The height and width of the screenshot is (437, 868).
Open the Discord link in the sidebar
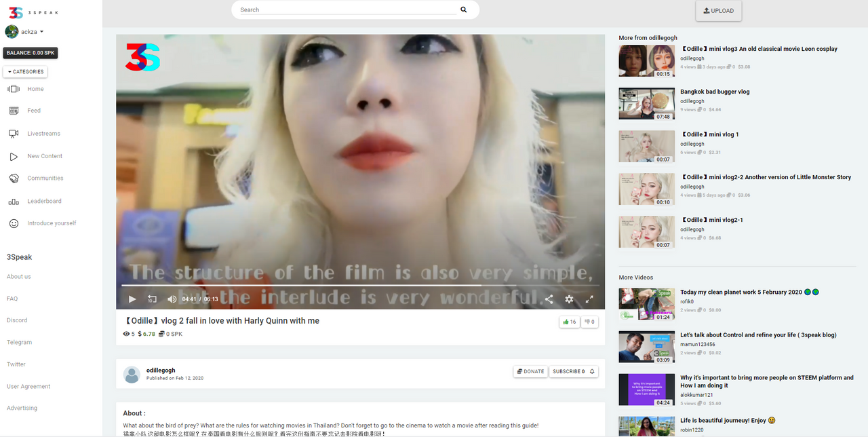17,320
